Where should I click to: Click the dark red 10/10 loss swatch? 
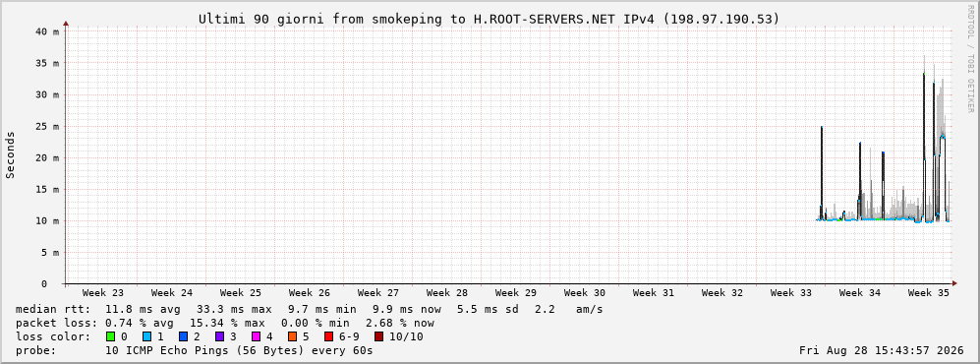click(378, 337)
